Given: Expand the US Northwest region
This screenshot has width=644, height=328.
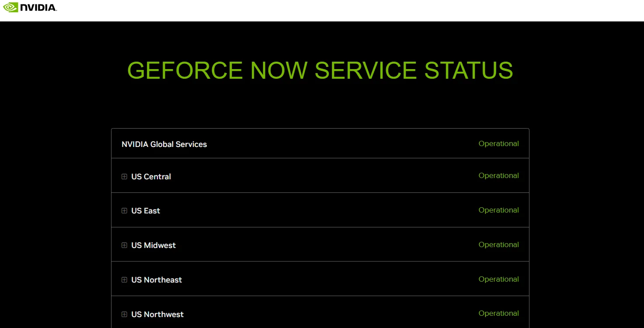Looking at the screenshot, I should [124, 314].
